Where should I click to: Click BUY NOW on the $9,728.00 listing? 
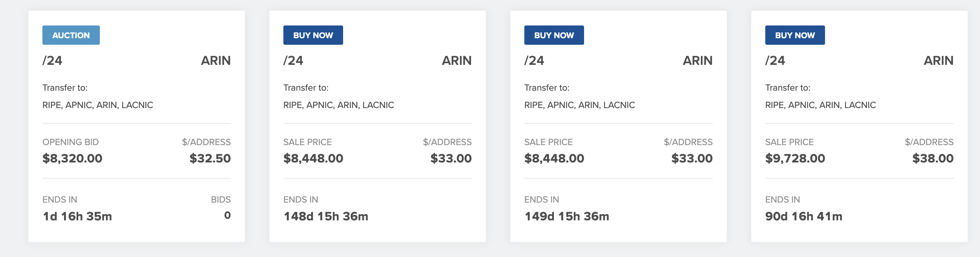click(x=795, y=35)
